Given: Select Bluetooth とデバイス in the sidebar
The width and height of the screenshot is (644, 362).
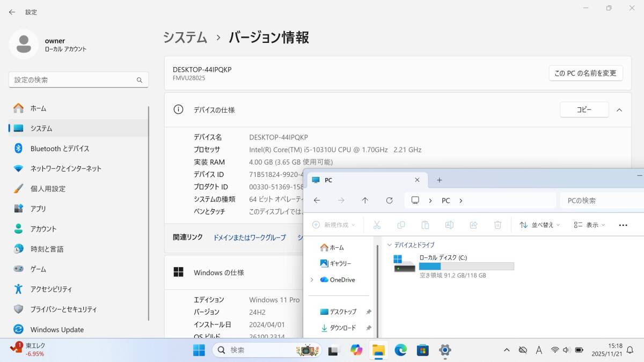Looking at the screenshot, I should tap(60, 149).
